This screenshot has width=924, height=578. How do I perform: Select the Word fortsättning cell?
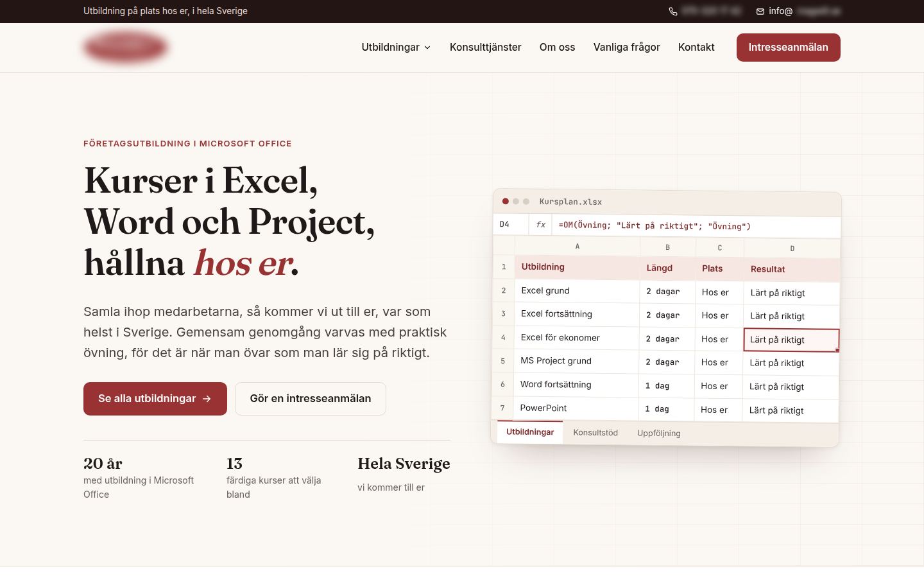(x=576, y=385)
